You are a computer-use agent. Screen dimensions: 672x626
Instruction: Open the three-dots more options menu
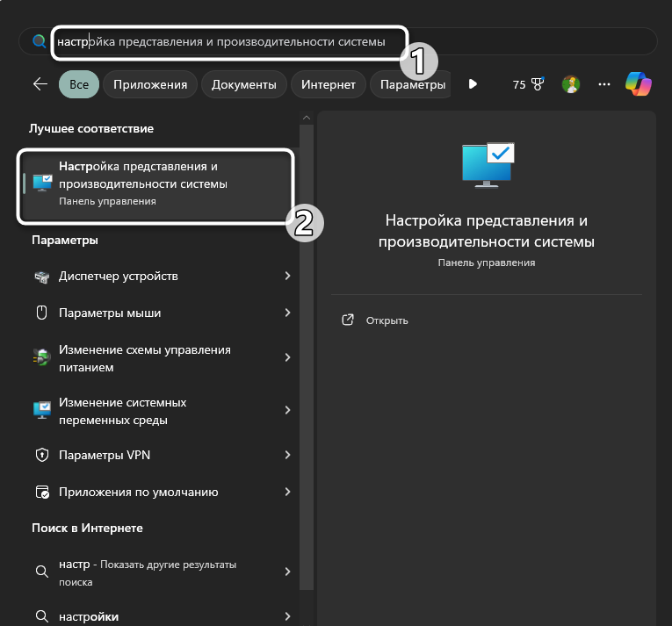(604, 84)
